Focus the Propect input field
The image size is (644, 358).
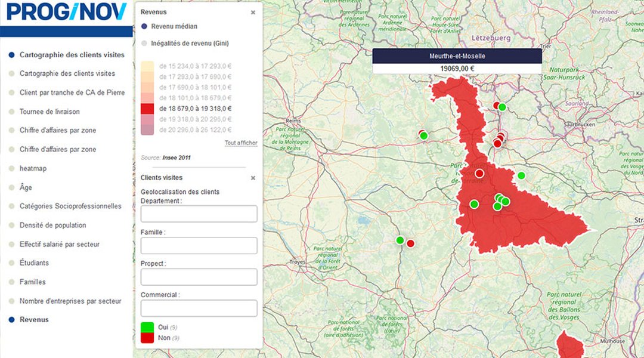pos(199,277)
